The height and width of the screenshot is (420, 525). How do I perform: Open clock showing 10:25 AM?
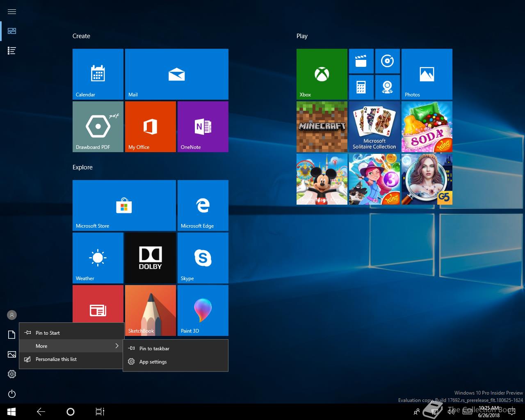pos(489,412)
